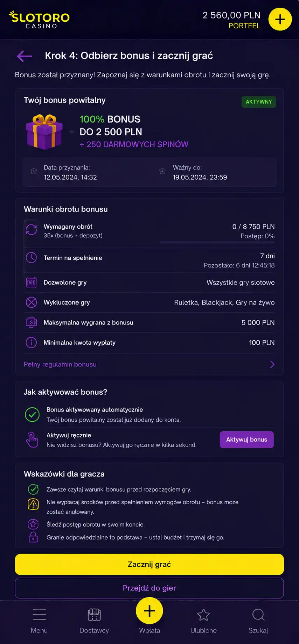Open Menu hamburger icon in bottom bar
The width and height of the screenshot is (299, 644).
39,614
